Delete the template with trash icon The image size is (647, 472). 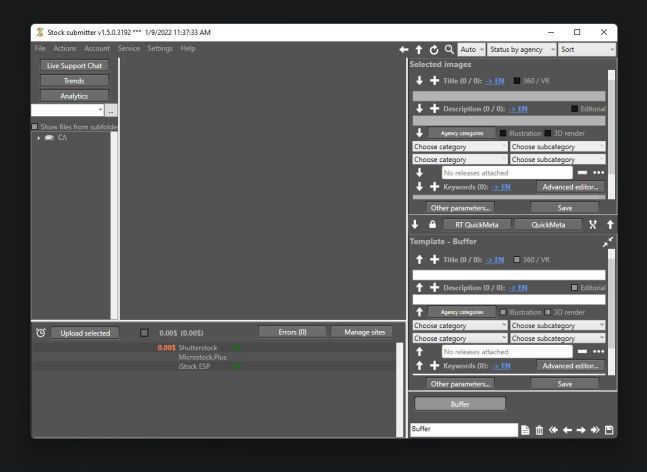click(x=539, y=430)
